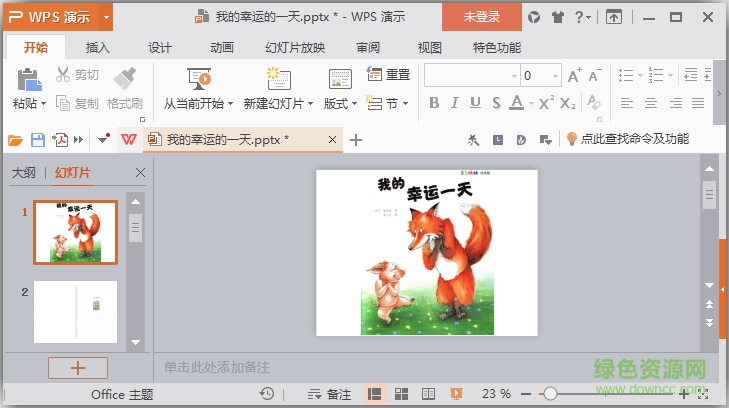The width and height of the screenshot is (729, 408).
Task: Click the Layout (版式) icon
Action: click(340, 79)
